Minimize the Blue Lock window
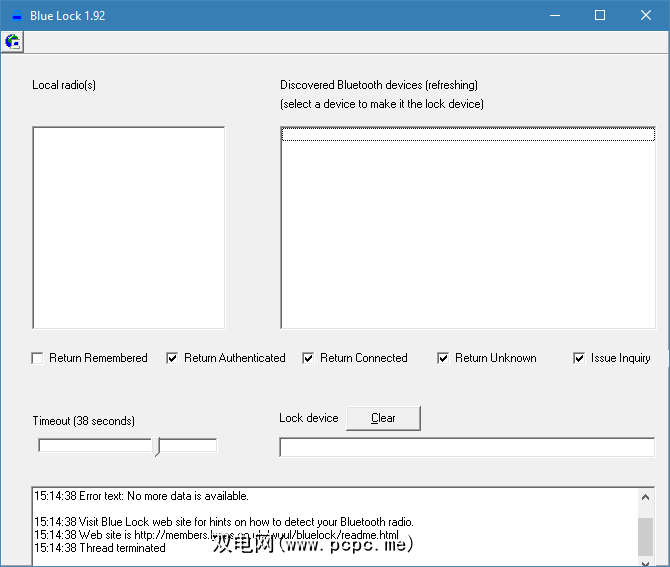 click(555, 16)
